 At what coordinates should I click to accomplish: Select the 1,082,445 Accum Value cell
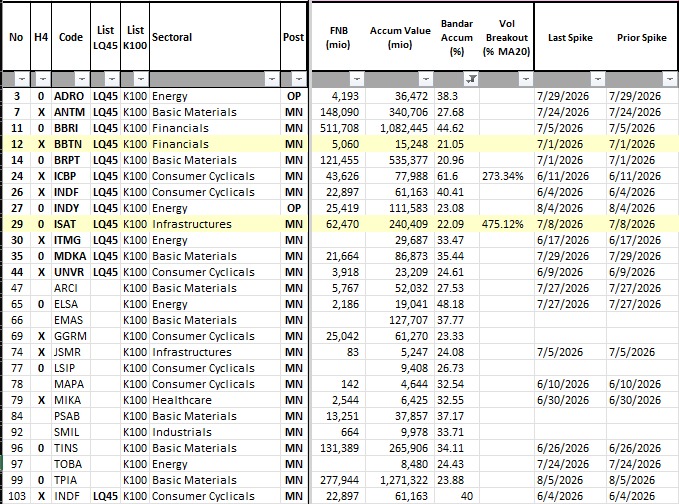pyautogui.click(x=400, y=128)
